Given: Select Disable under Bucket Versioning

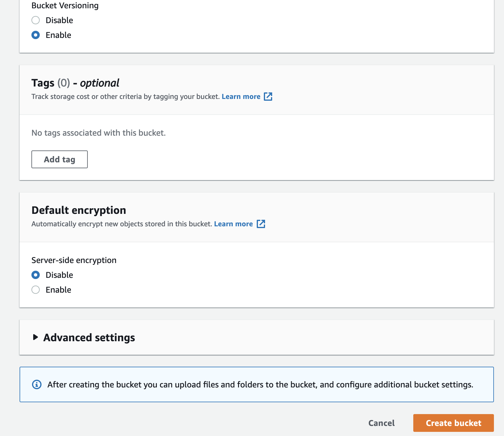Looking at the screenshot, I should (36, 20).
